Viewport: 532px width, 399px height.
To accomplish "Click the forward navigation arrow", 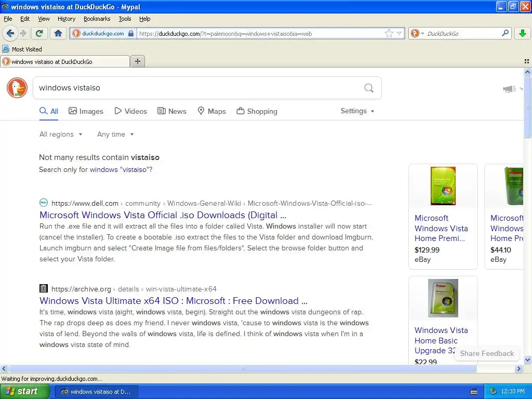I will click(x=23, y=33).
